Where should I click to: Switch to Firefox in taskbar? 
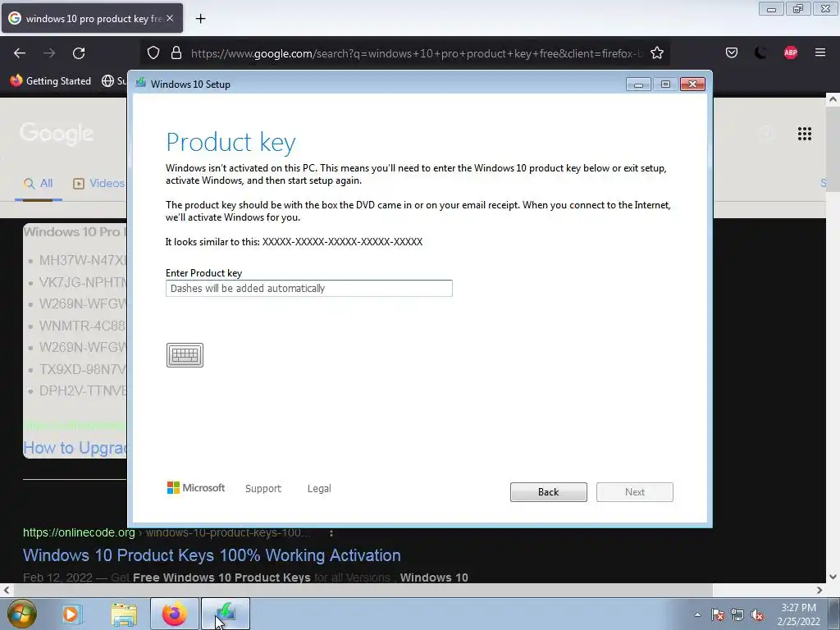pyautogui.click(x=175, y=614)
